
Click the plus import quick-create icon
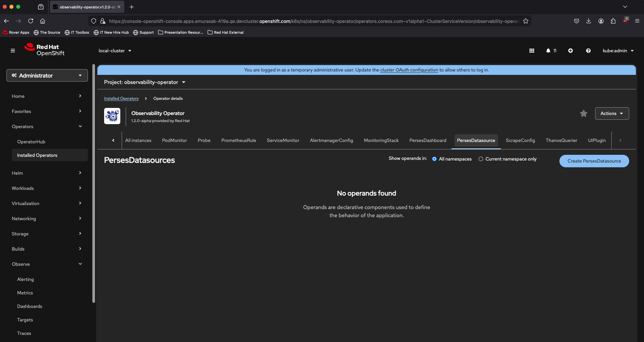[x=571, y=51]
